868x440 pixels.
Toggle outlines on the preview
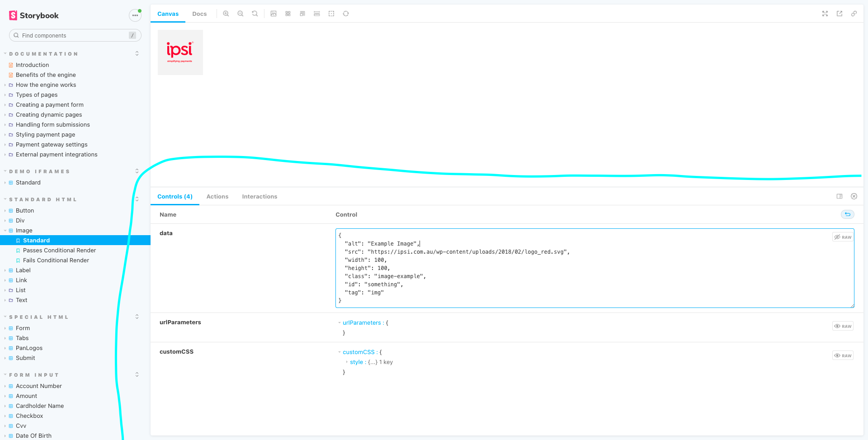click(x=331, y=14)
